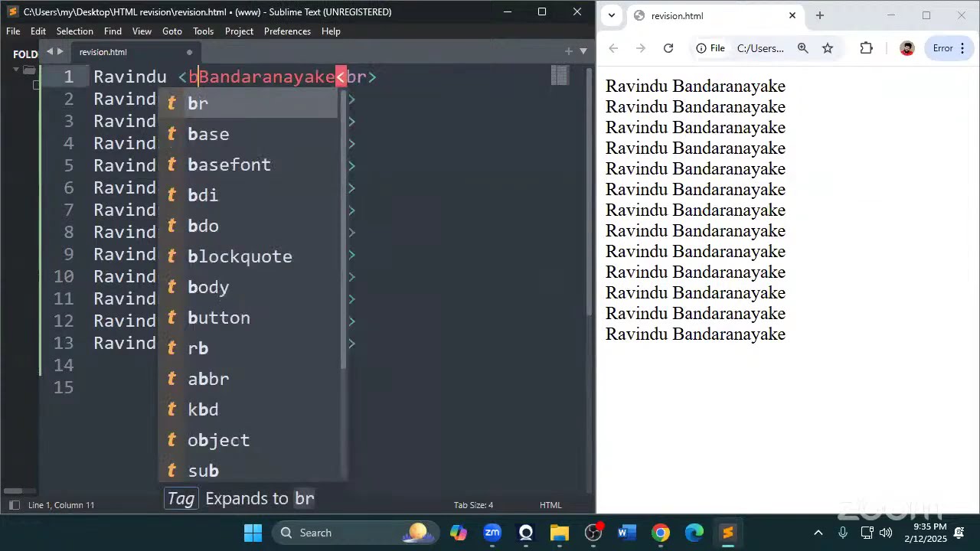Open the Preferences menu
The width and height of the screenshot is (980, 551).
287,31
